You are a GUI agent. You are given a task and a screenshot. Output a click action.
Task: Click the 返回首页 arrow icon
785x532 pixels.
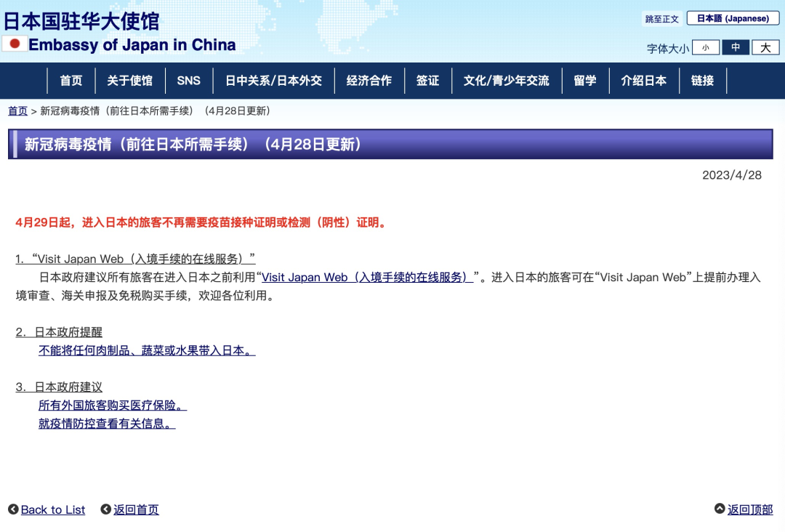(106, 509)
